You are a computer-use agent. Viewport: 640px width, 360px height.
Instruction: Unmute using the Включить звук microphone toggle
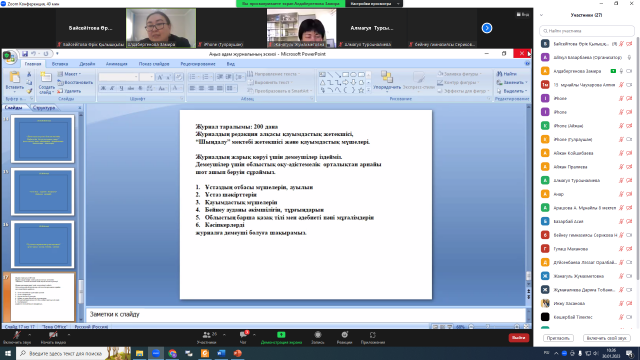point(17,335)
